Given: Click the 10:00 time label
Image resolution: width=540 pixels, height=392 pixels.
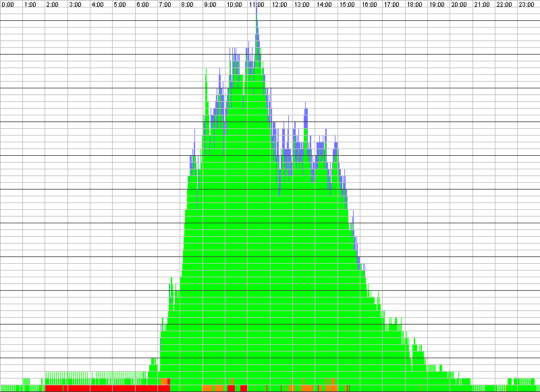Looking at the screenshot, I should point(234,5).
